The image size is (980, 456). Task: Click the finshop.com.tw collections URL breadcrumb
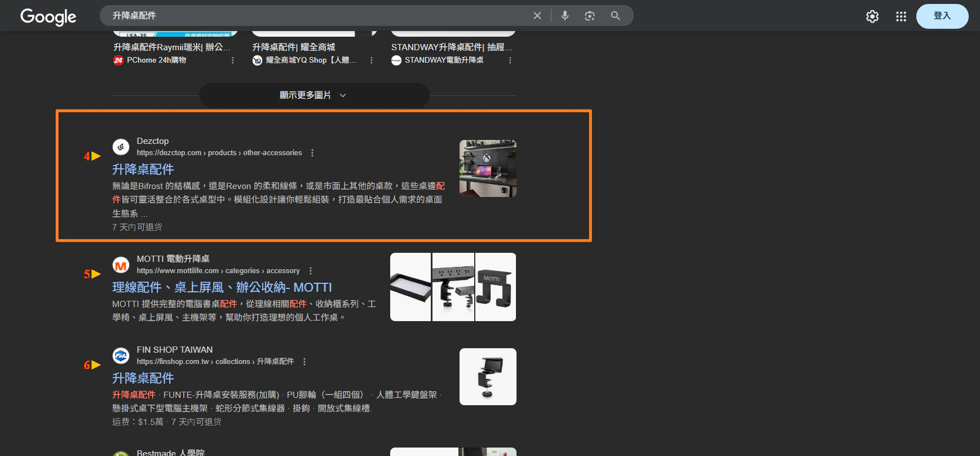(x=215, y=362)
